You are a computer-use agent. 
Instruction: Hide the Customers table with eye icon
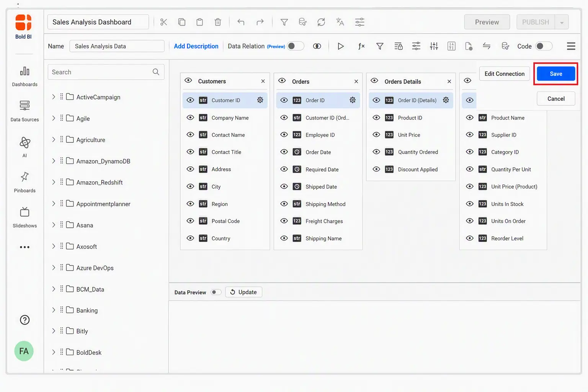pyautogui.click(x=188, y=80)
